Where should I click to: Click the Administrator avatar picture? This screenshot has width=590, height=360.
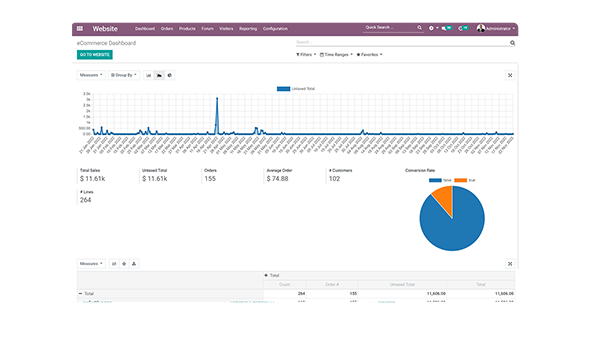(x=481, y=28)
